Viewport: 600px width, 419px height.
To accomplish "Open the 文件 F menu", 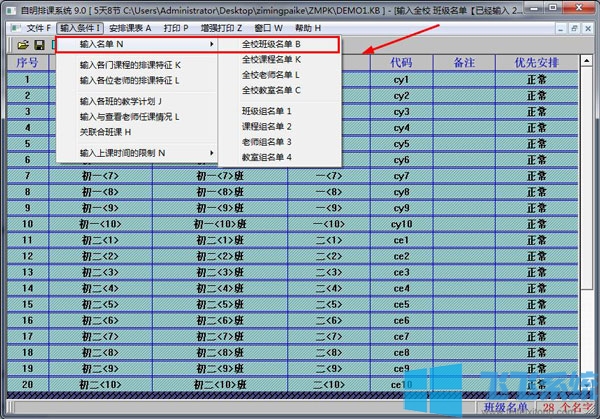I will (38, 28).
